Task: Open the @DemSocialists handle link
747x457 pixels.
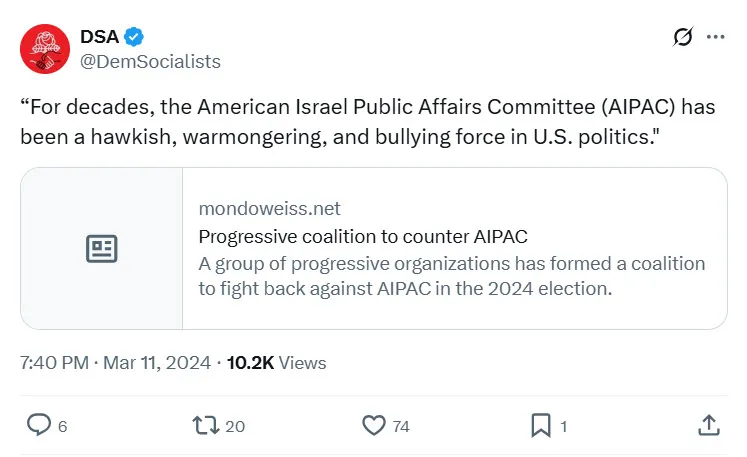Action: point(150,62)
